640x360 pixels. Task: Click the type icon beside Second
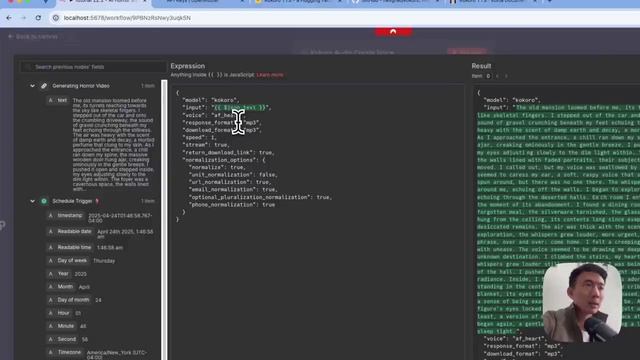pyautogui.click(x=51, y=339)
